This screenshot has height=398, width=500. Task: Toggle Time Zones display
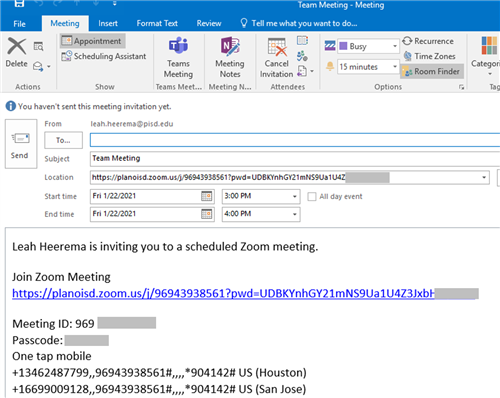pos(429,56)
